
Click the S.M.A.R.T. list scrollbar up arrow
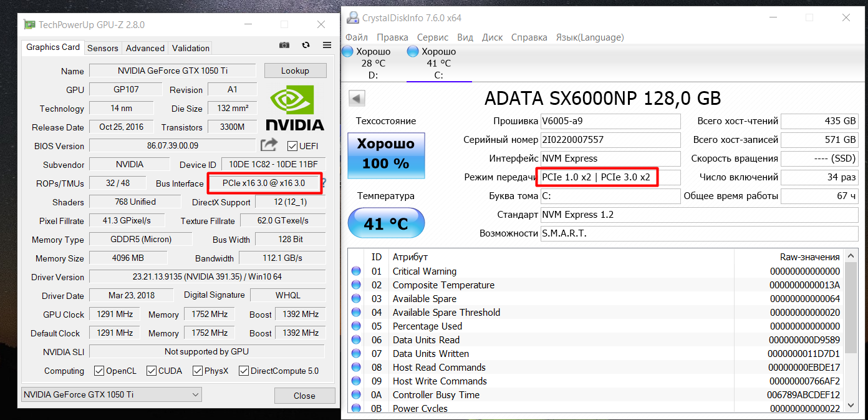point(852,255)
